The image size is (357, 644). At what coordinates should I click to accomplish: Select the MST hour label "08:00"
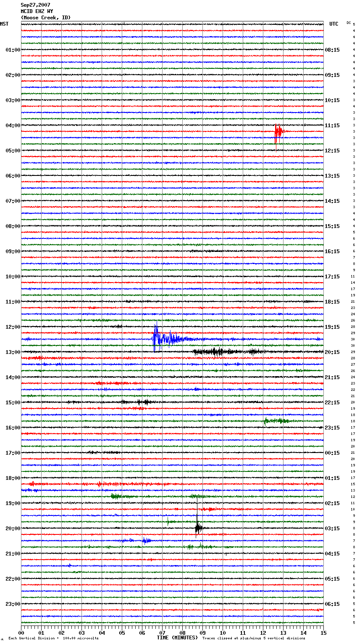click(x=13, y=226)
